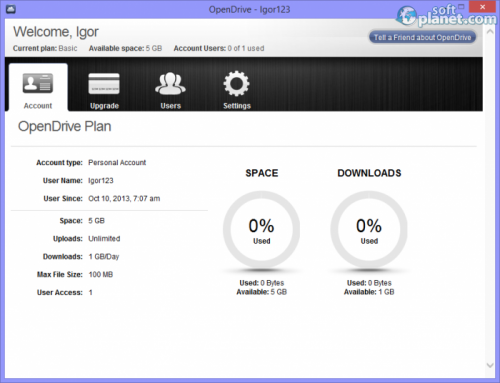Image resolution: width=500 pixels, height=383 pixels.
Task: Click the scrollbar up arrow
Action: 490,32
